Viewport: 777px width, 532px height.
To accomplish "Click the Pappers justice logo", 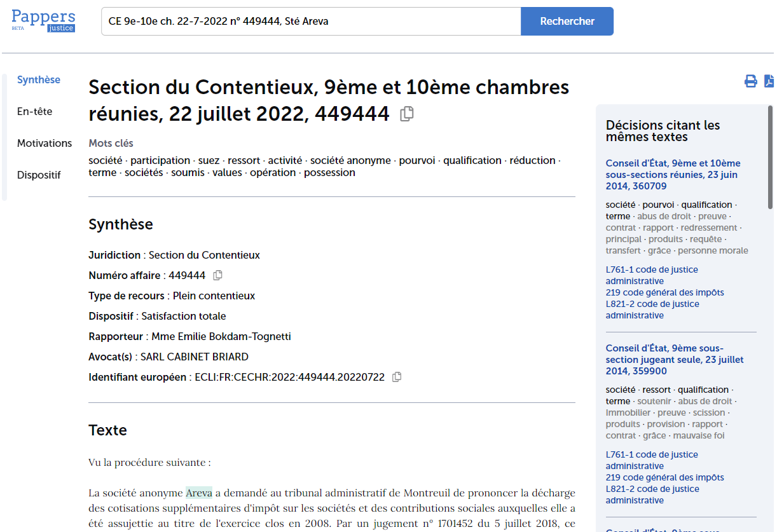I will click(43, 21).
